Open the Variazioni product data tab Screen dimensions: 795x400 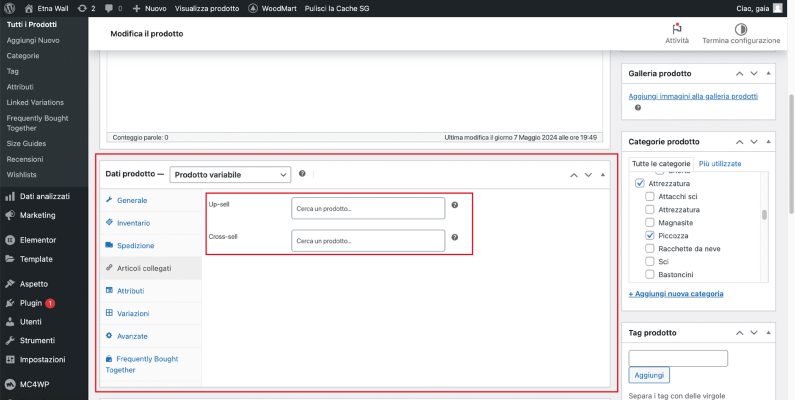pyautogui.click(x=151, y=313)
